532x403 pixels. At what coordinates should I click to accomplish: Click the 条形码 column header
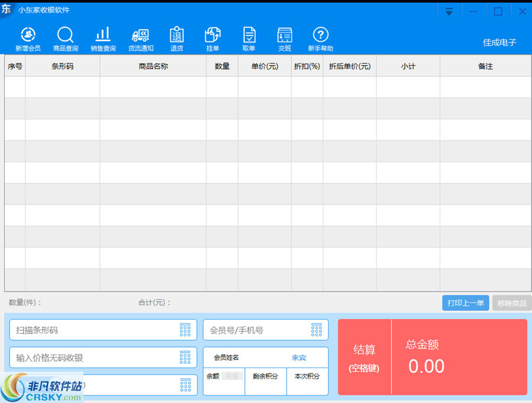point(63,66)
